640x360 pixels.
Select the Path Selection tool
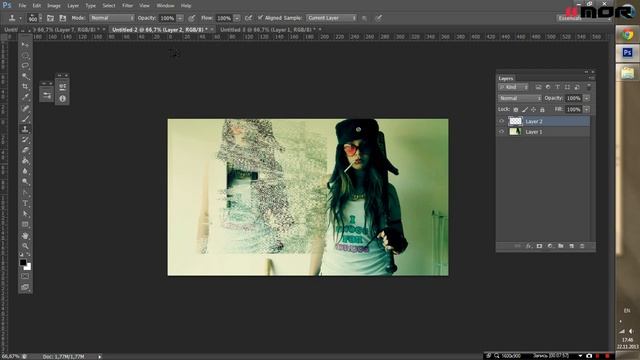[x=25, y=214]
